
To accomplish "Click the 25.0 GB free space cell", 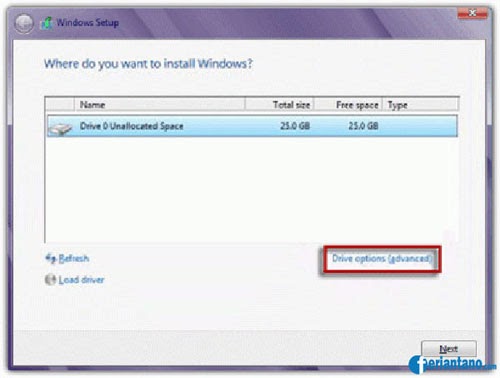I will 363,126.
